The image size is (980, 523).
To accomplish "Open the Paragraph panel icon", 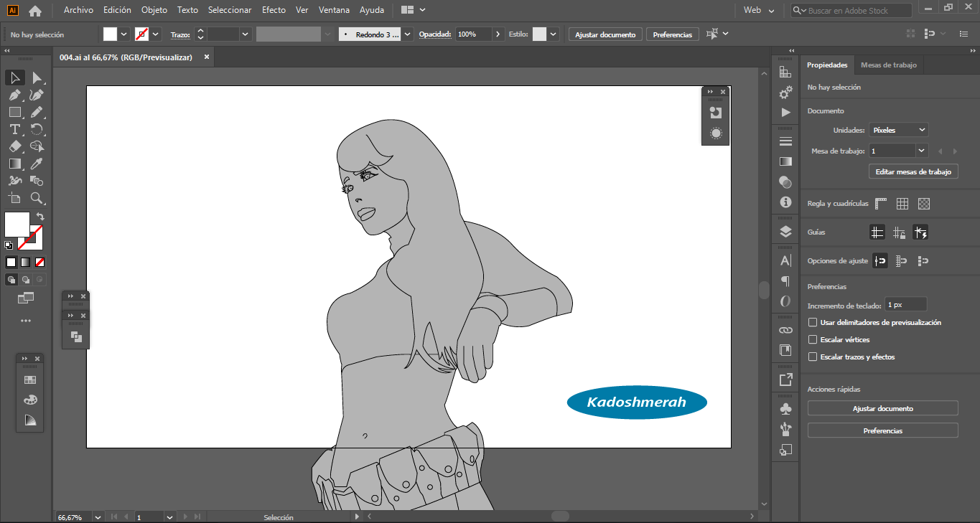I will click(x=785, y=281).
